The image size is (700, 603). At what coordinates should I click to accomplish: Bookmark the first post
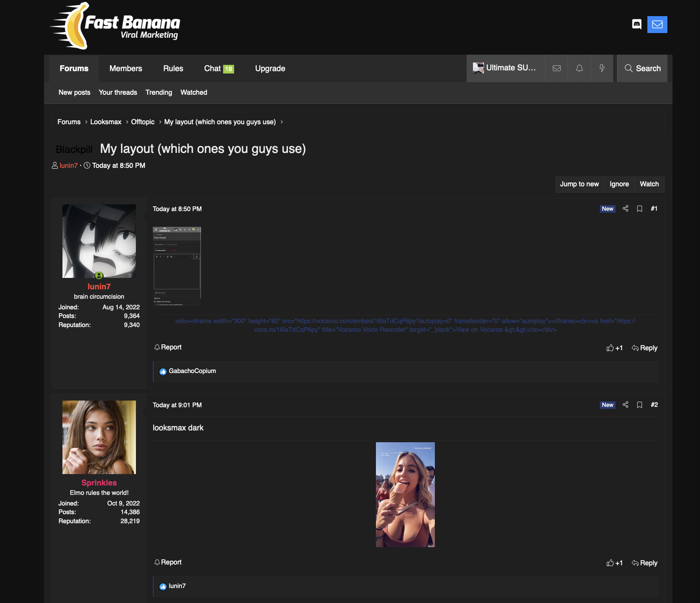(640, 209)
